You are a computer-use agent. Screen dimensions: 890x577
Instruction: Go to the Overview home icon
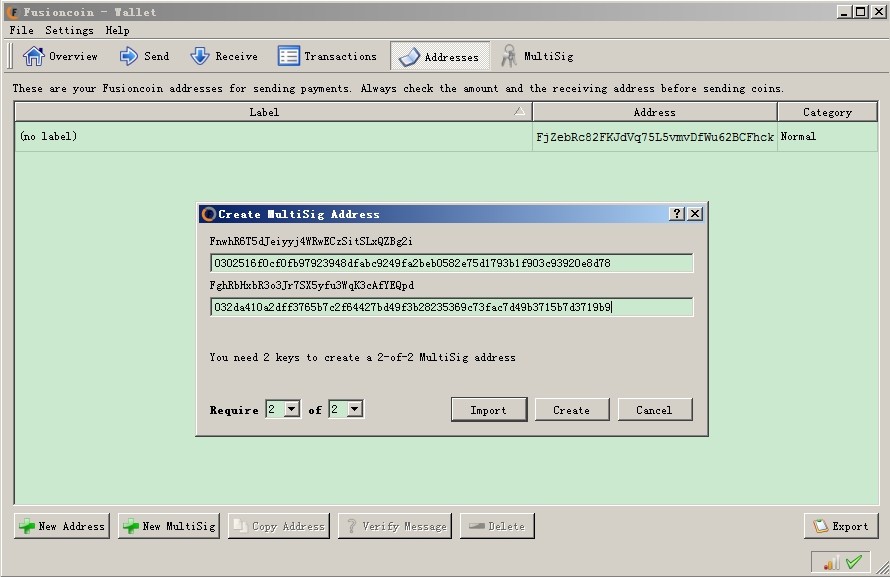point(33,56)
